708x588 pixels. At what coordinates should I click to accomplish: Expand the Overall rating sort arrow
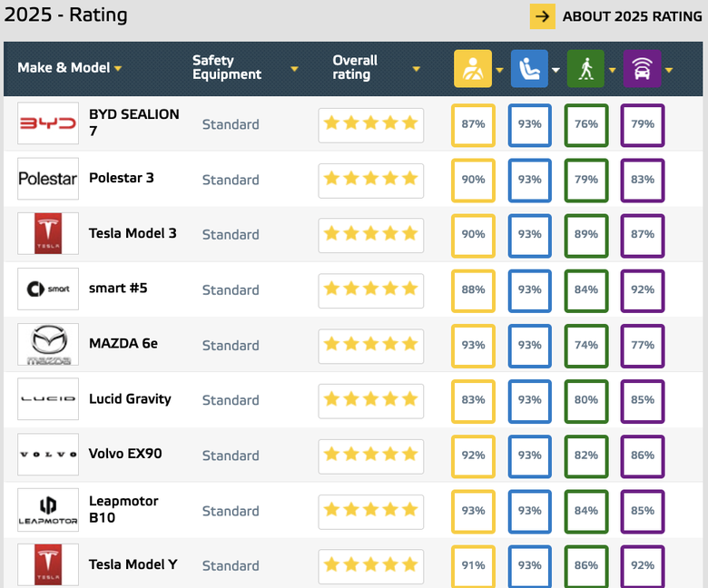(417, 69)
